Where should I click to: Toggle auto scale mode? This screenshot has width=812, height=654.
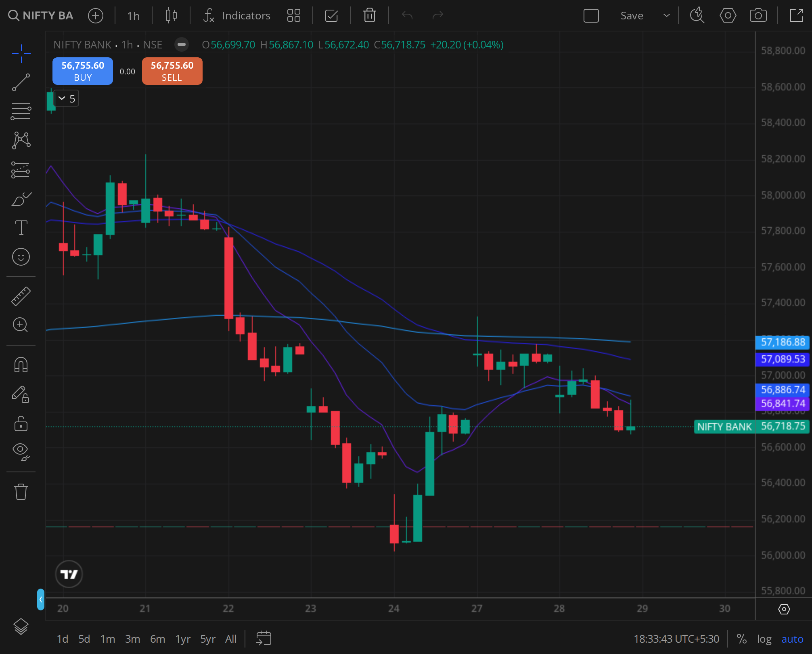792,639
